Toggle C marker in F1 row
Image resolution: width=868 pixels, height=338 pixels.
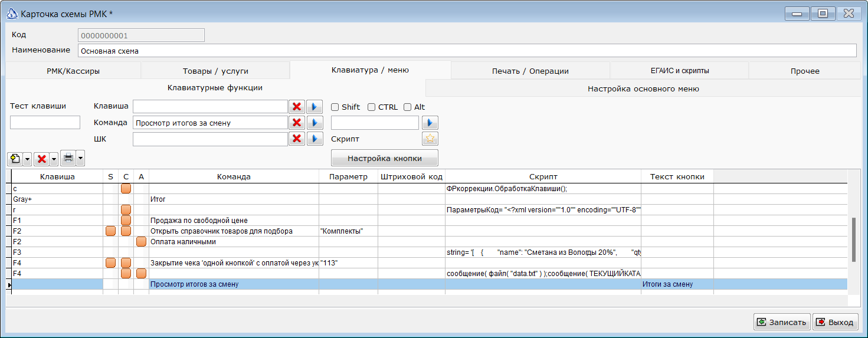click(126, 221)
